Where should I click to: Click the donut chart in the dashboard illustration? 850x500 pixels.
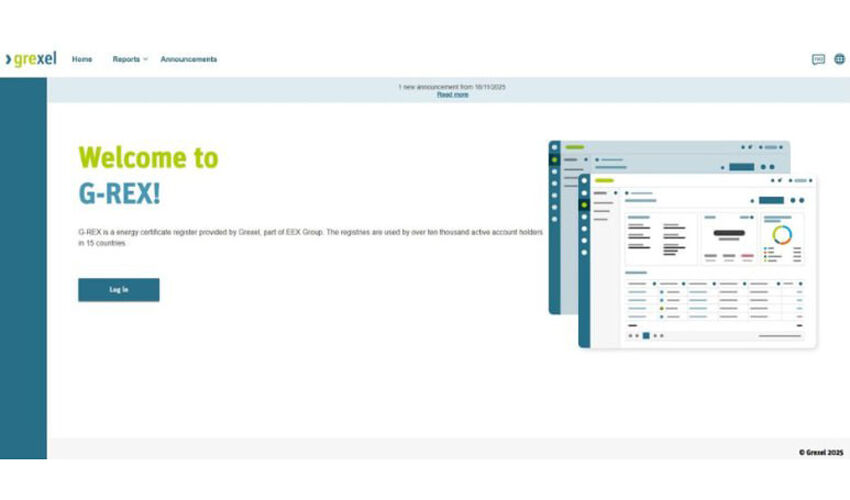click(782, 235)
